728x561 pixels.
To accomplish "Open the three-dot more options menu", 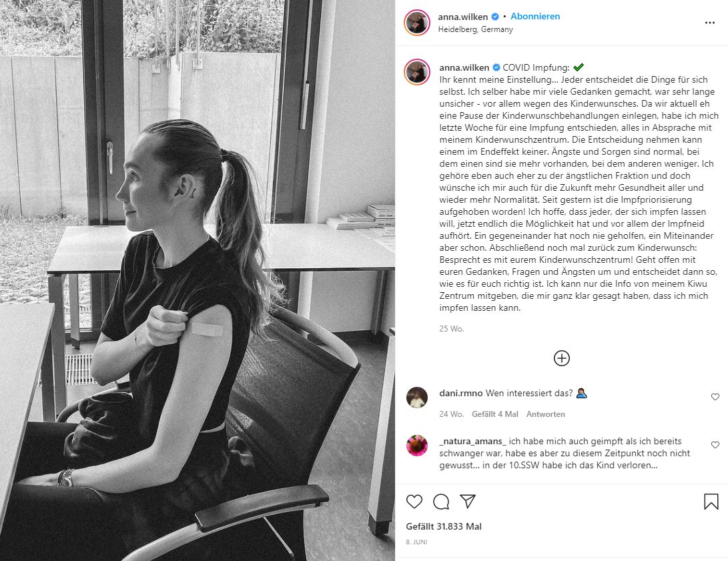I will [x=710, y=23].
